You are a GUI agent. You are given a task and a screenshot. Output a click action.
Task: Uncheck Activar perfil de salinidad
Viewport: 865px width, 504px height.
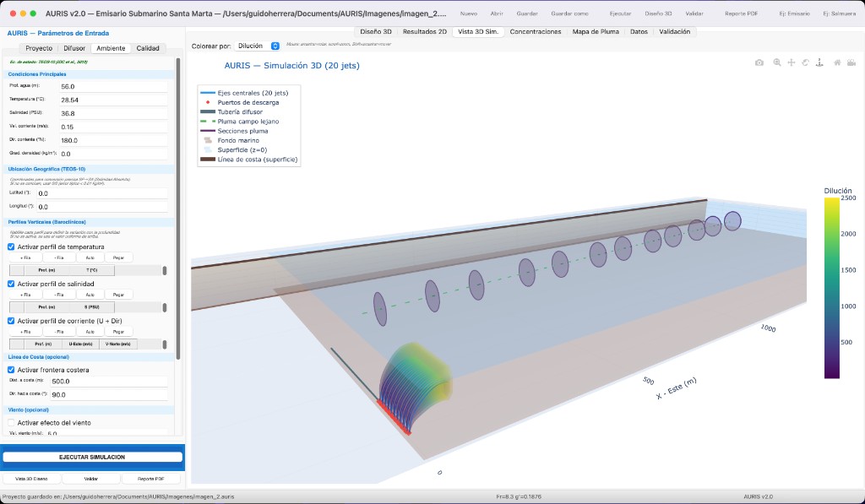(11, 284)
